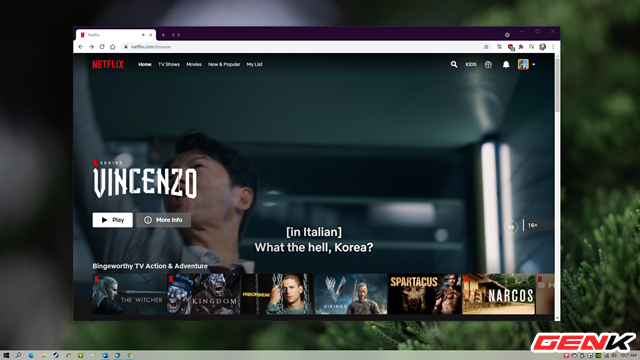The width and height of the screenshot is (640, 360).
Task: Select the Netflix browser tab
Action: click(x=115, y=35)
